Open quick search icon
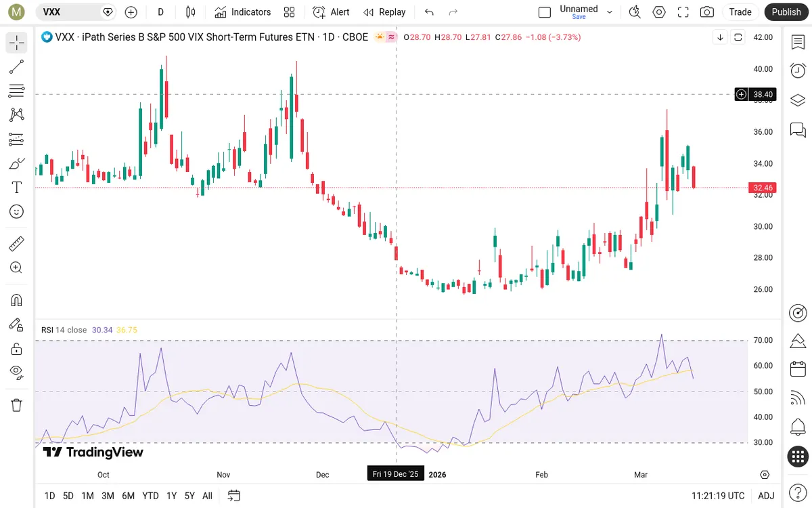This screenshot has height=508, width=812. [x=635, y=12]
